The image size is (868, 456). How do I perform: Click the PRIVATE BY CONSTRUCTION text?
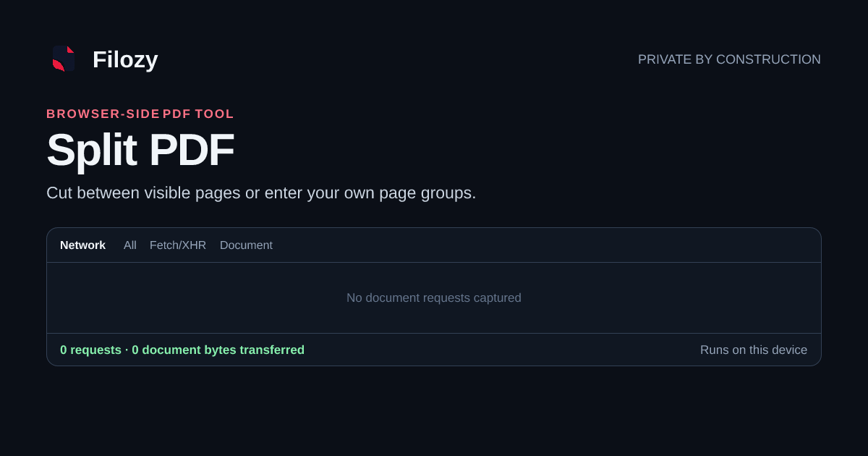[x=729, y=59]
